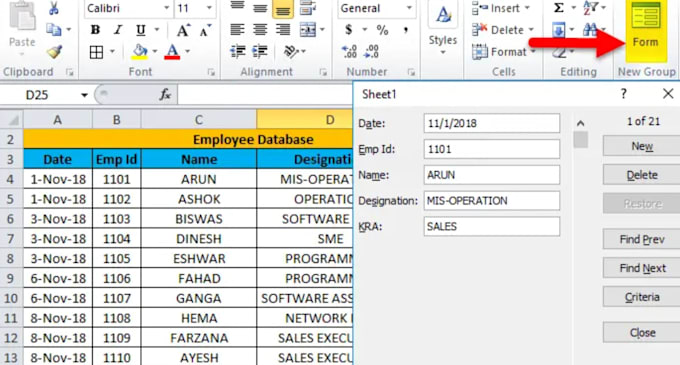The width and height of the screenshot is (680, 365).
Task: Click the Designation field MIS-OPERATION
Action: click(x=492, y=201)
